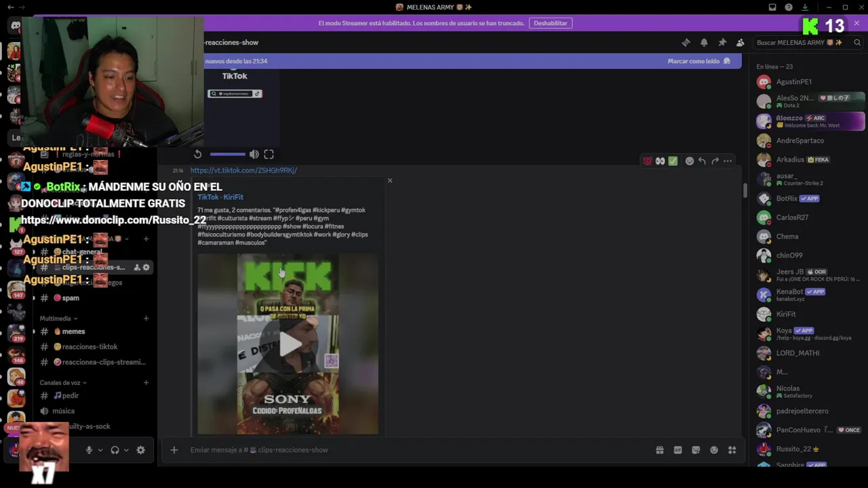
Task: Show pinned messages pin icon
Action: (x=722, y=42)
